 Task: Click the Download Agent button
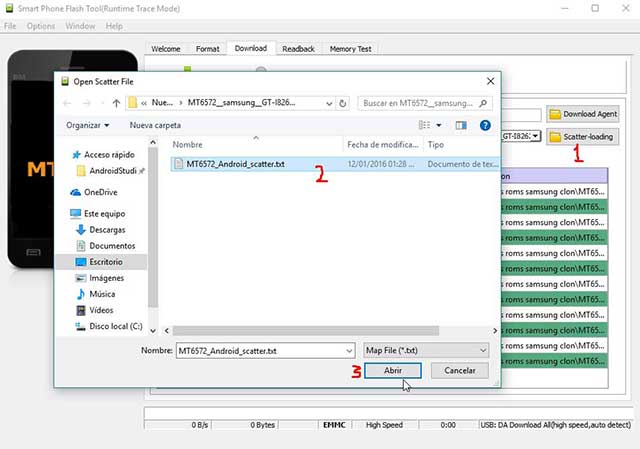click(x=582, y=114)
